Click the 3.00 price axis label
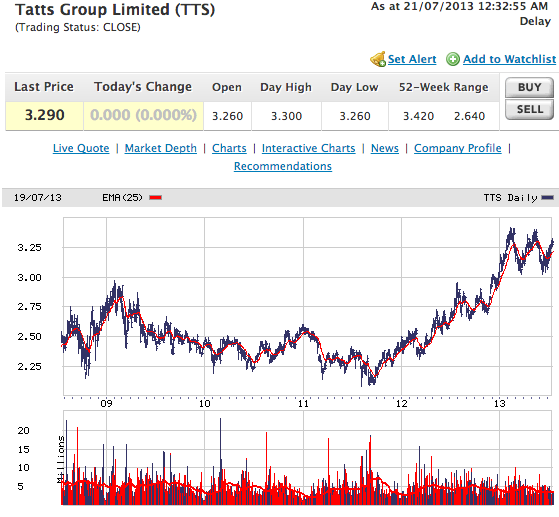The width and height of the screenshot is (559, 517). pos(29,277)
